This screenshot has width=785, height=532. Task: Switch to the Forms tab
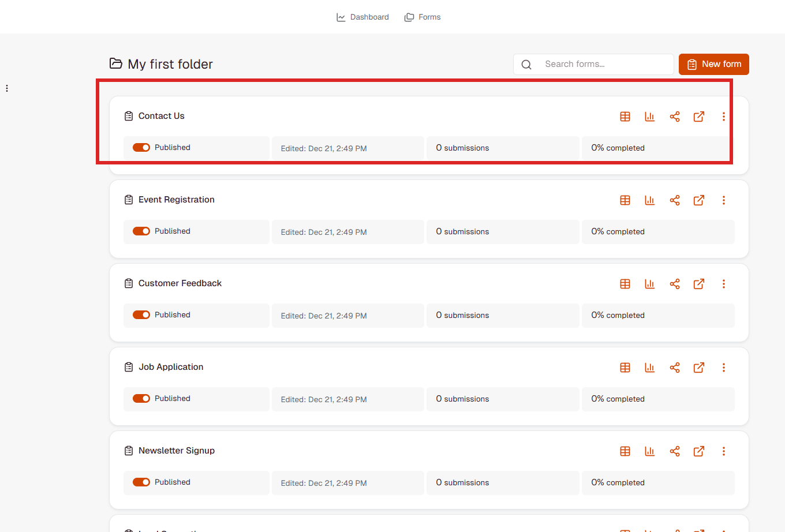[x=423, y=17]
